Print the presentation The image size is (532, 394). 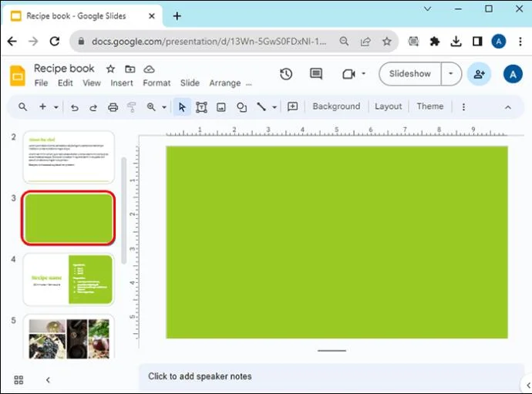(113, 107)
